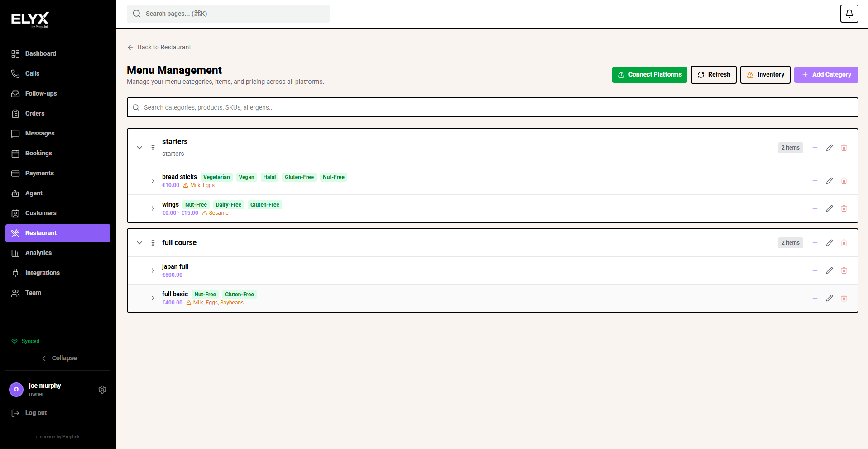This screenshot has width=868, height=449.
Task: Click the joe murphy avatar
Action: click(16, 389)
